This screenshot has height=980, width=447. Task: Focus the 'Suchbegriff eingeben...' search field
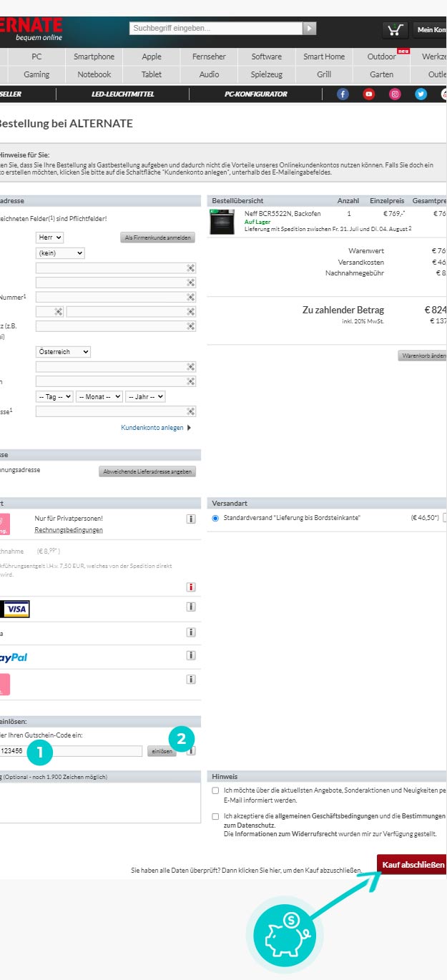[216, 29]
